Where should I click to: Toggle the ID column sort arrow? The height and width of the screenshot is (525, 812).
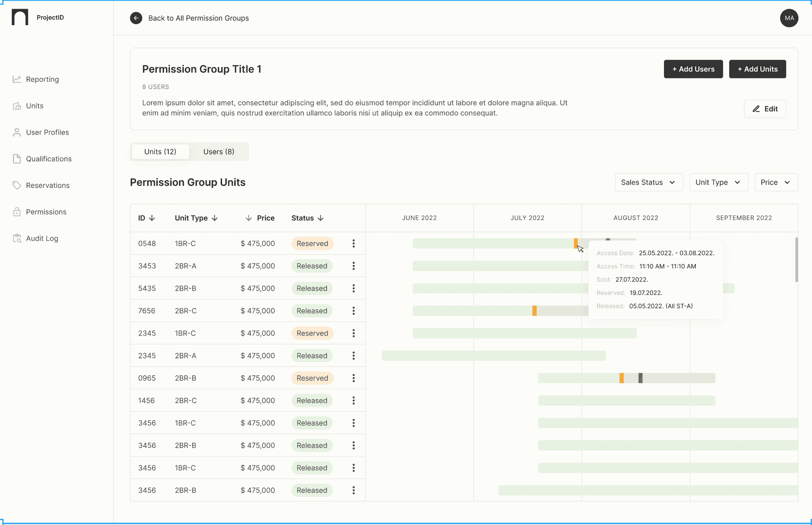[152, 218]
